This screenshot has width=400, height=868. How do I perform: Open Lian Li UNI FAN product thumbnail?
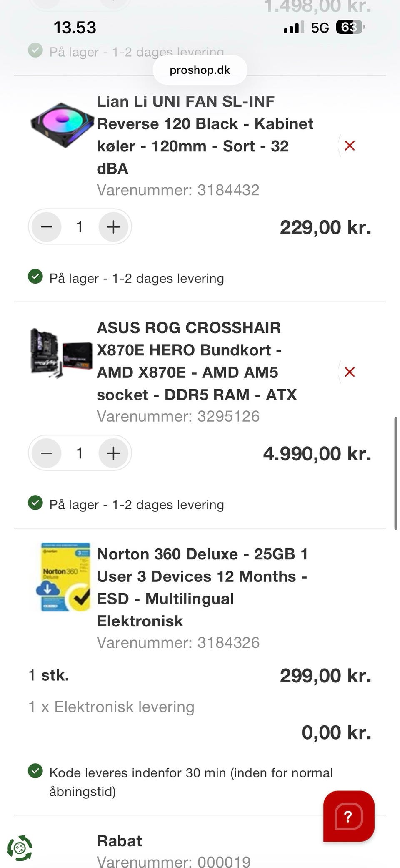(62, 124)
